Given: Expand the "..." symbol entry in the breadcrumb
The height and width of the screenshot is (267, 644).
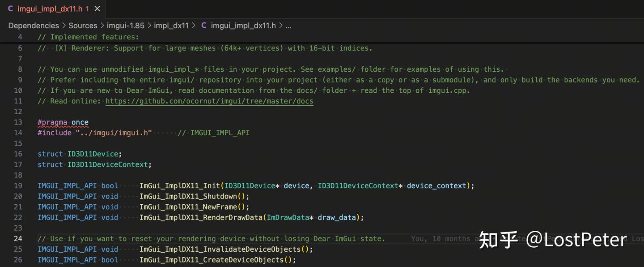Looking at the screenshot, I should (x=288, y=26).
